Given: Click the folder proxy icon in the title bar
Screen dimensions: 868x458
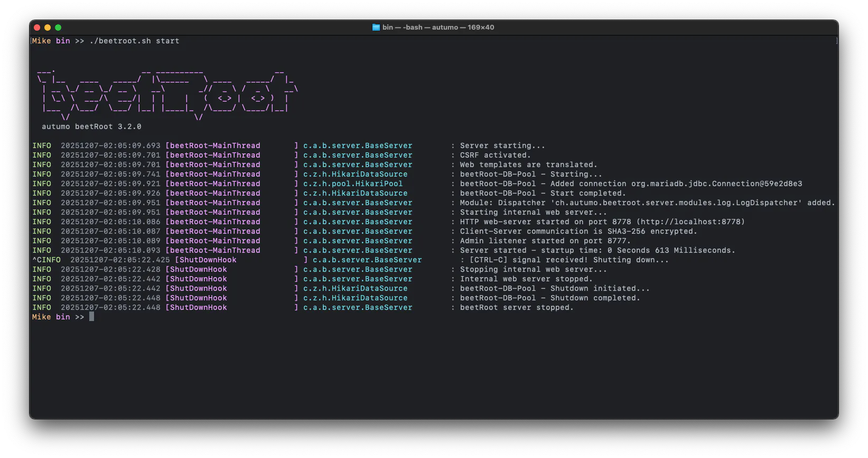Looking at the screenshot, I should pyautogui.click(x=376, y=28).
